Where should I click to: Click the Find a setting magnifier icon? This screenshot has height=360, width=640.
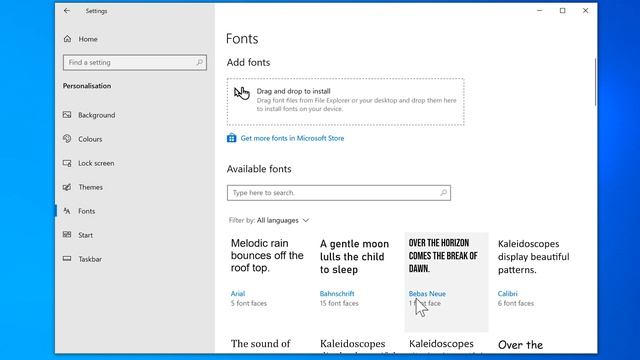(199, 62)
